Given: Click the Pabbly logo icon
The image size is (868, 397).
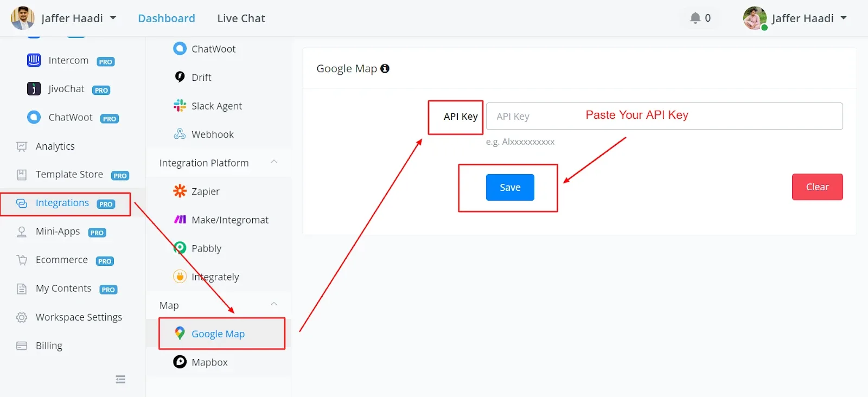Looking at the screenshot, I should [180, 248].
